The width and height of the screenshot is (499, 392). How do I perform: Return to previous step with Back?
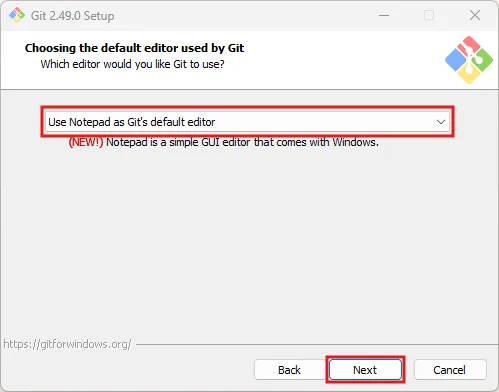point(289,370)
